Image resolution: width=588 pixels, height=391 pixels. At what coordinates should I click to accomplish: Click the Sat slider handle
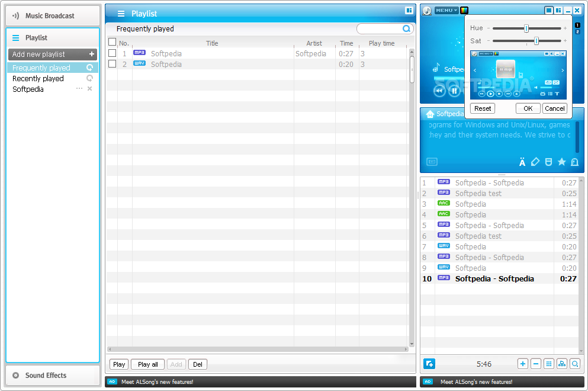coord(536,41)
